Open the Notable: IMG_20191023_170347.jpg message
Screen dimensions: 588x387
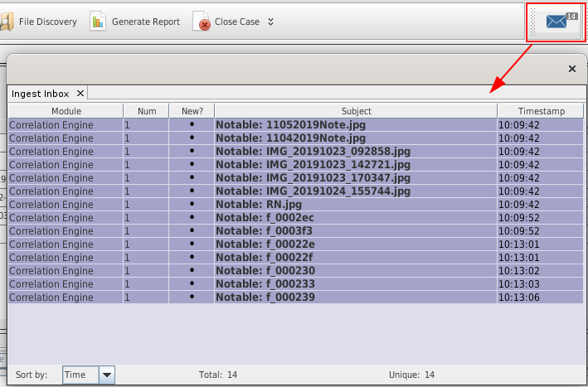pos(313,178)
